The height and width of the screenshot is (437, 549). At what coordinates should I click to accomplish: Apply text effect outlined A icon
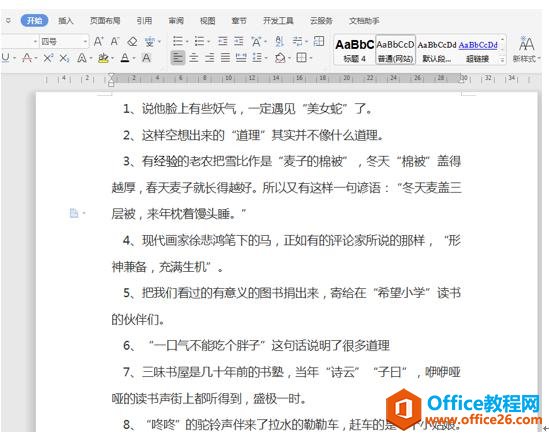[82, 58]
